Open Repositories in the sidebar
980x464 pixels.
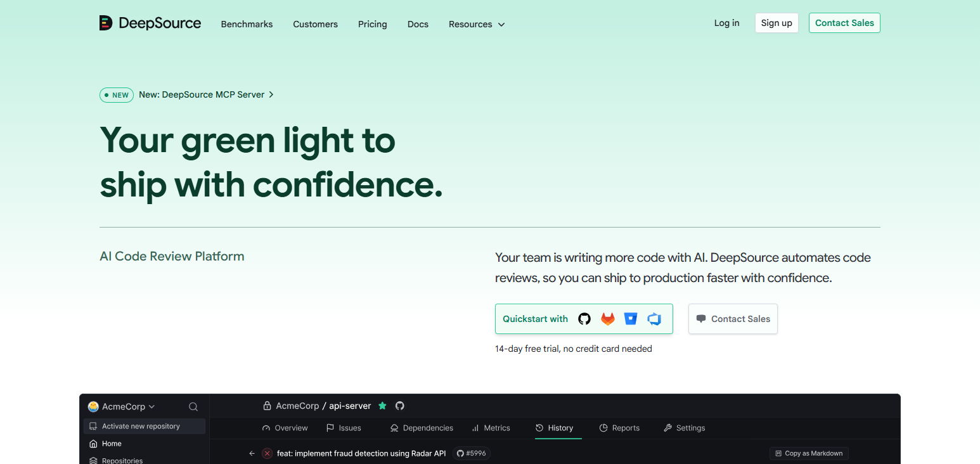(x=115, y=460)
